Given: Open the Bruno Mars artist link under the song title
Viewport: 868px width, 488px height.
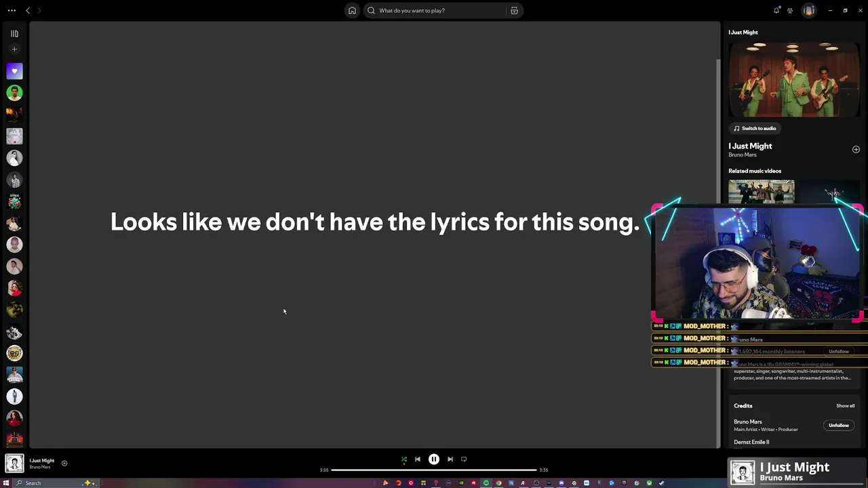Looking at the screenshot, I should pyautogui.click(x=742, y=155).
